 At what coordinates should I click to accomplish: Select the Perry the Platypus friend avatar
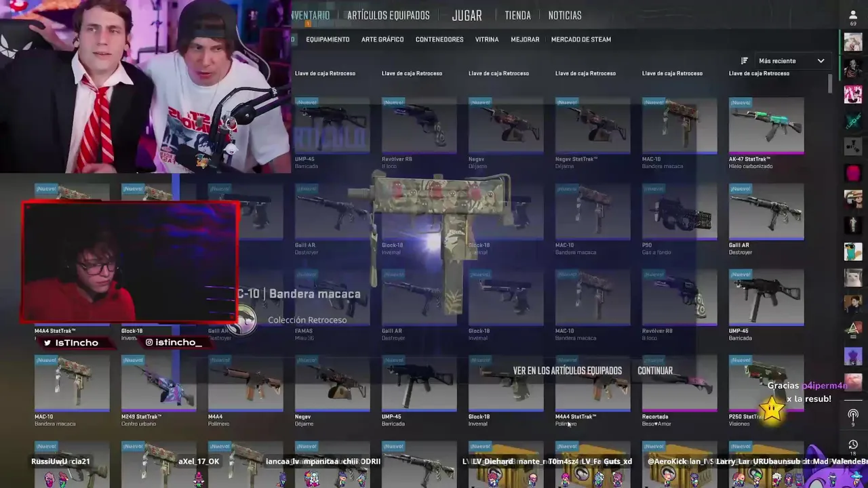coord(853,251)
